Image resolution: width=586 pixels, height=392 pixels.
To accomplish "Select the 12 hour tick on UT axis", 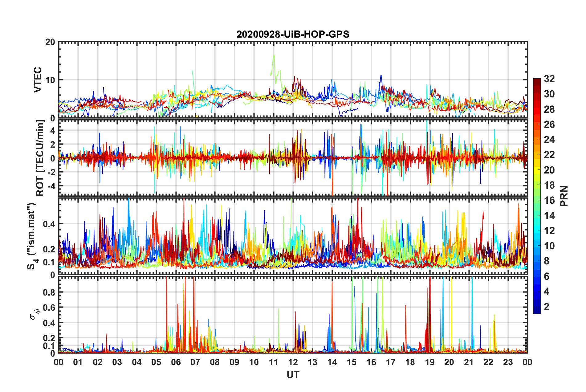I will click(293, 362).
